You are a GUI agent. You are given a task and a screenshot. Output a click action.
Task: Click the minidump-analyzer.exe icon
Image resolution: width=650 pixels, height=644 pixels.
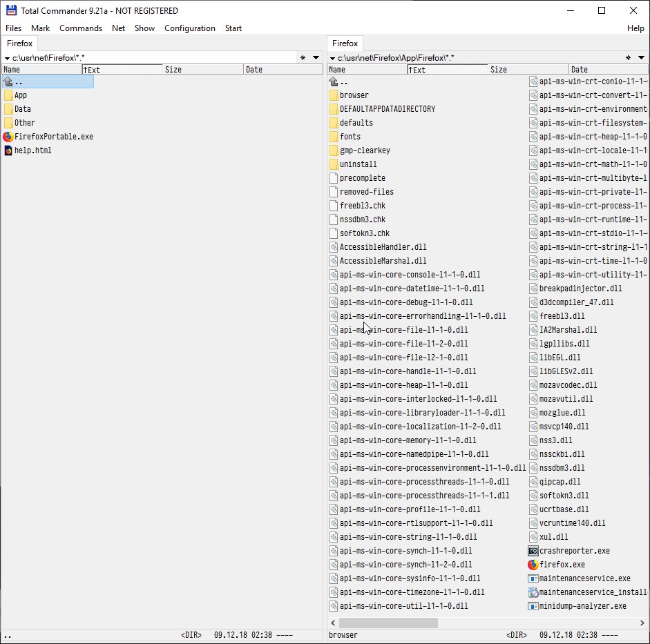pos(533,606)
